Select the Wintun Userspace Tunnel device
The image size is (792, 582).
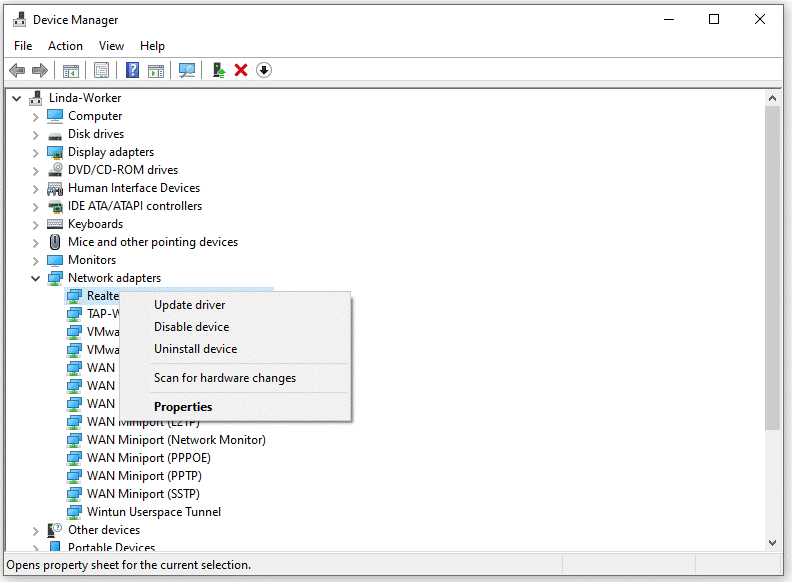(153, 512)
